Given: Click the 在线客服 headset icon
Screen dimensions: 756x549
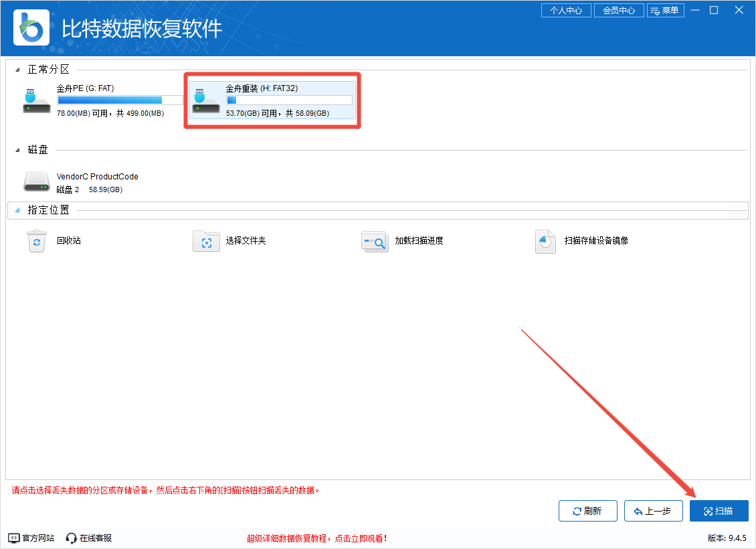Looking at the screenshot, I should [x=72, y=538].
